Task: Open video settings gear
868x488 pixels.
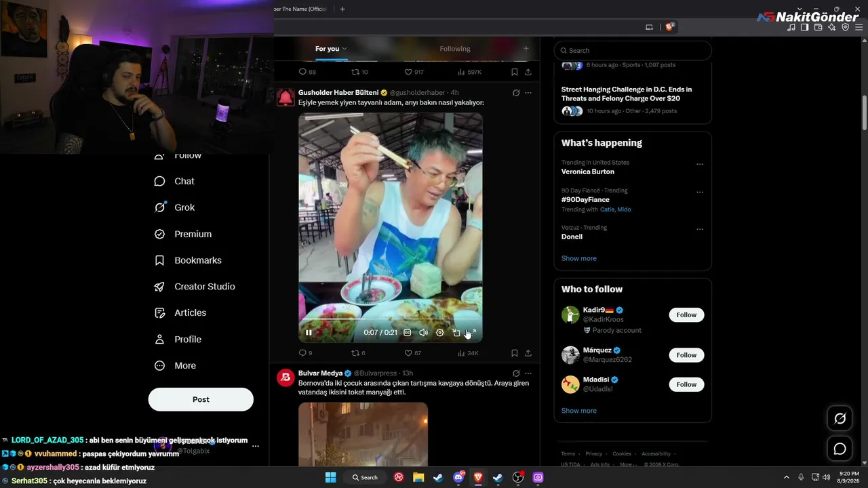Action: [x=439, y=333]
